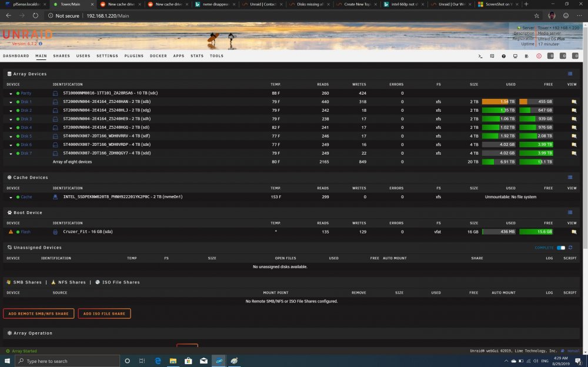Click the feedback icon next to terminal

(492, 56)
